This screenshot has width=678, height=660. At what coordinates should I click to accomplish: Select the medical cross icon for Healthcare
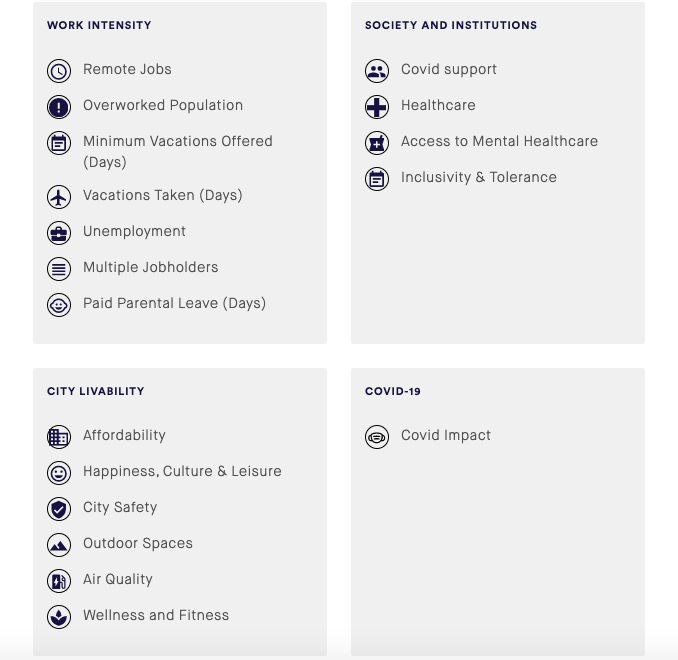click(x=377, y=107)
